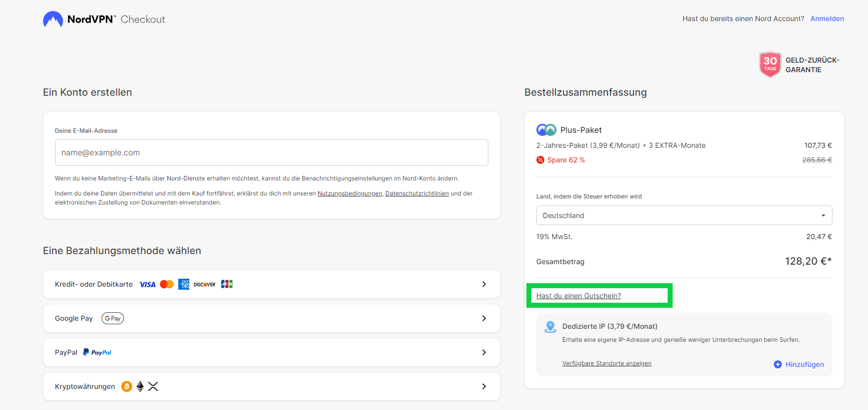Viewport: 868px width, 410px height.
Task: Focus the E-Mail-Adresse input field
Action: click(x=271, y=152)
